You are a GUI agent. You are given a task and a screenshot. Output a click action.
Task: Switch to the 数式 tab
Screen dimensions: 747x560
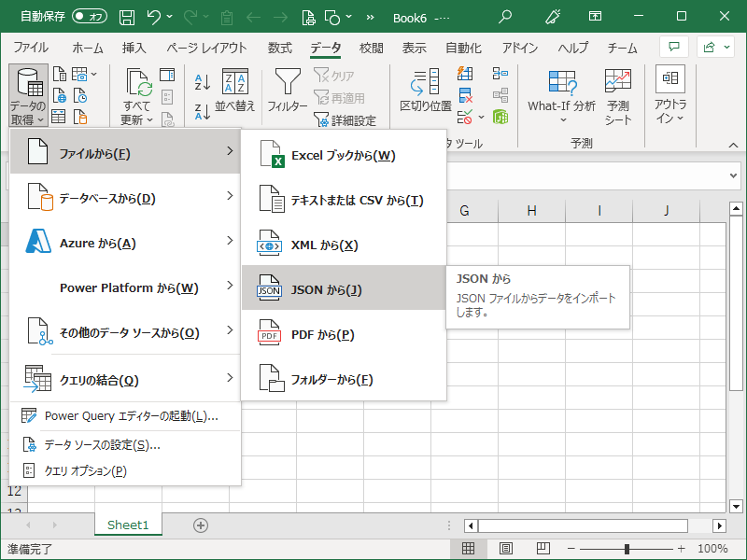(279, 48)
